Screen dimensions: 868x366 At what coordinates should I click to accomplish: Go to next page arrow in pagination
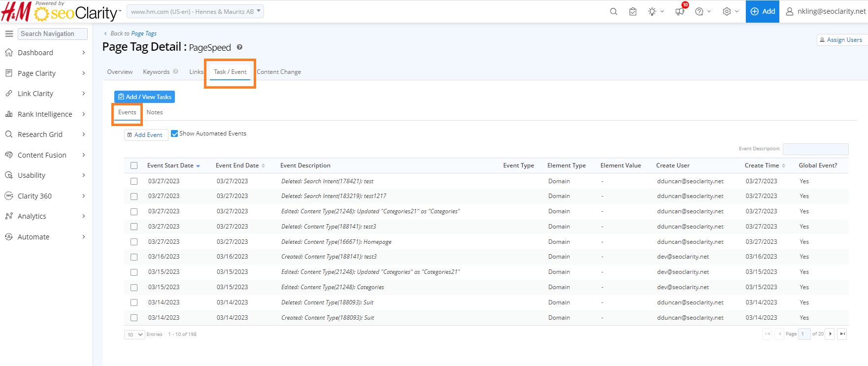pyautogui.click(x=830, y=334)
